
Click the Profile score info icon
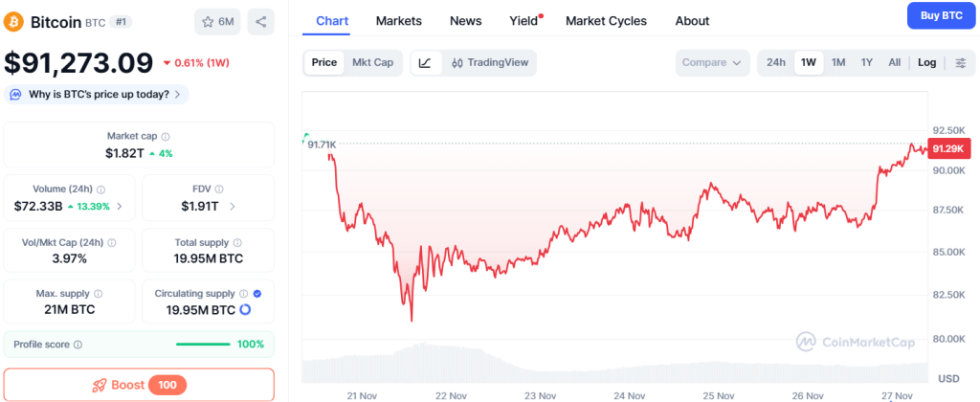[78, 345]
